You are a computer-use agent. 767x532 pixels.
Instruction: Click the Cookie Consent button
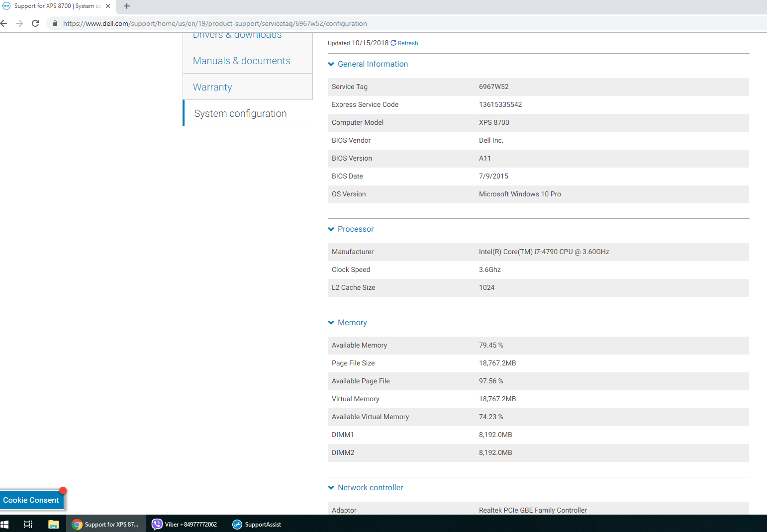coord(31,500)
